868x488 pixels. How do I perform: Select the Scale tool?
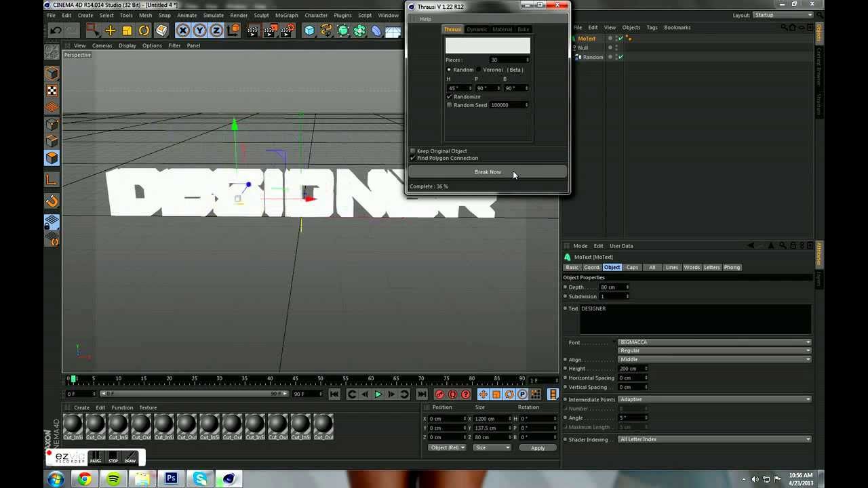click(x=127, y=30)
